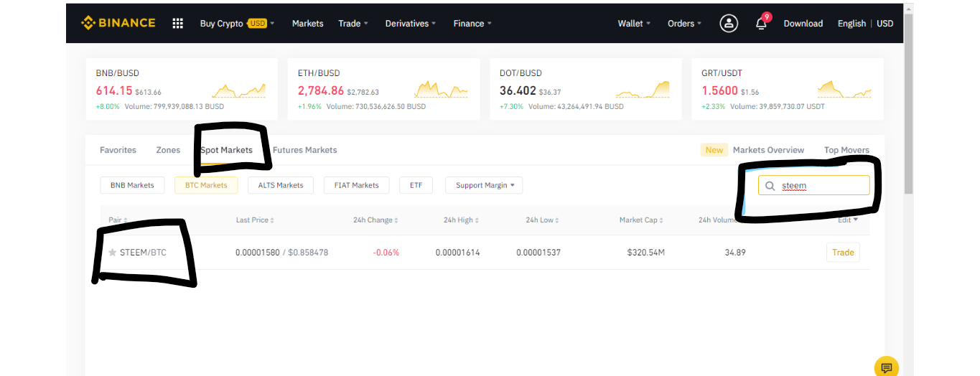The width and height of the screenshot is (980, 376).
Task: Expand the Wallet menu
Action: (x=634, y=24)
